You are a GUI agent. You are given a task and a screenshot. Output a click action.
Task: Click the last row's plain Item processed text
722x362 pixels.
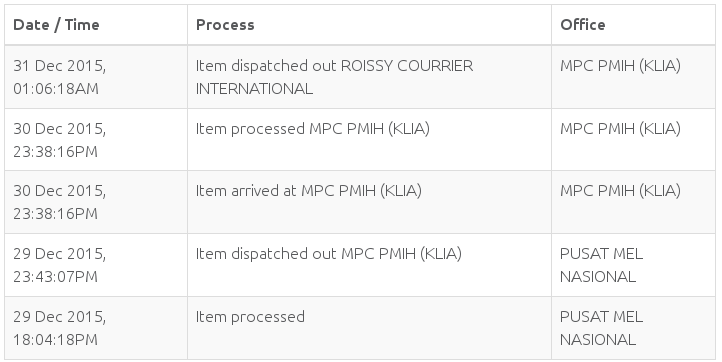[250, 317]
